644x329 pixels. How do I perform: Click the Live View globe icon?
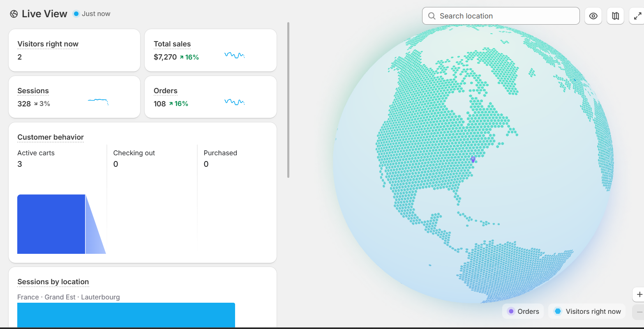14,14
